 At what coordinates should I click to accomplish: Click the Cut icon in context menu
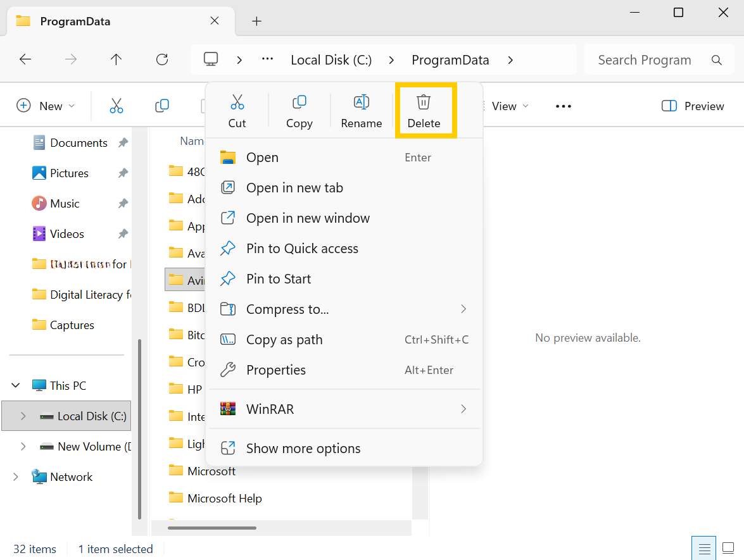237,102
